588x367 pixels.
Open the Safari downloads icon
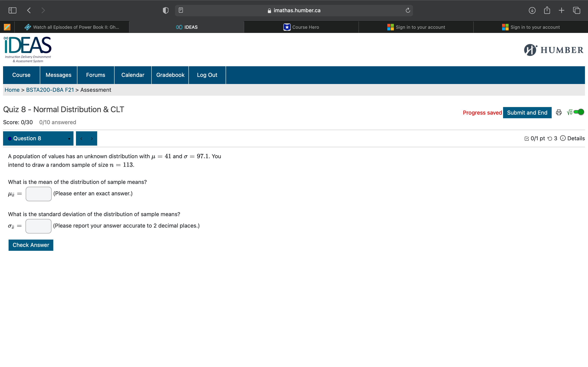[x=532, y=10]
